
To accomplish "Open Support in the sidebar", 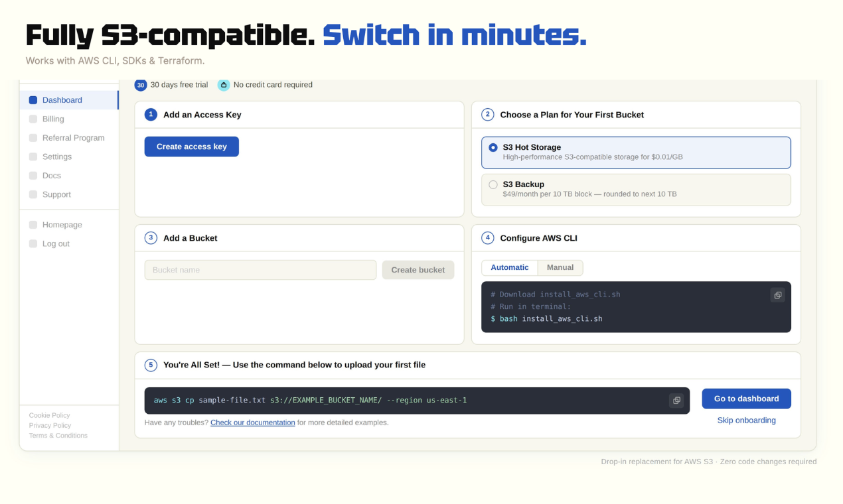I will click(x=69, y=195).
